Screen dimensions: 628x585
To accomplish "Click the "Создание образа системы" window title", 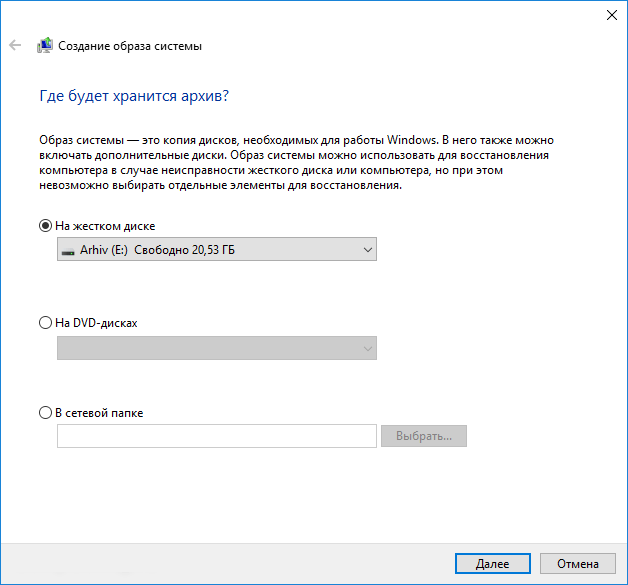I will click(130, 46).
